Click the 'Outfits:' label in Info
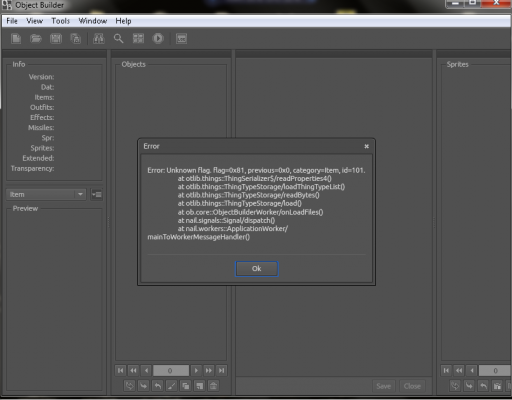Image resolution: width=512 pixels, height=400 pixels. click(42, 107)
